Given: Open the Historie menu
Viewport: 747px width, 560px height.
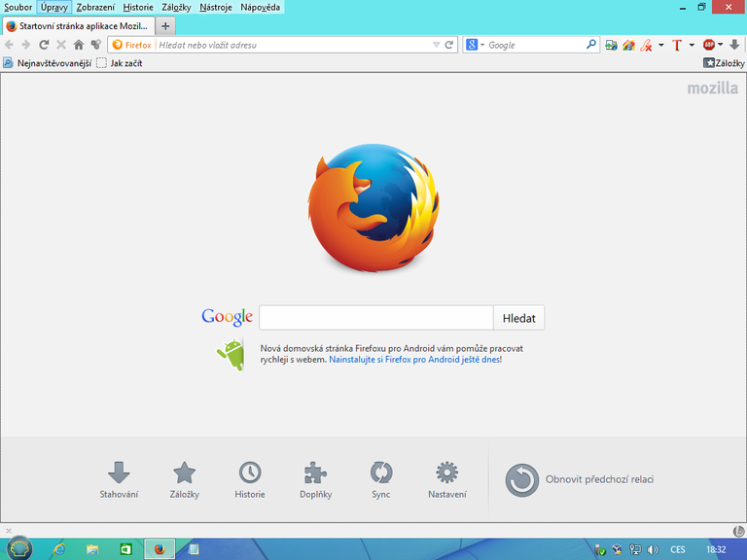Looking at the screenshot, I should (x=138, y=7).
